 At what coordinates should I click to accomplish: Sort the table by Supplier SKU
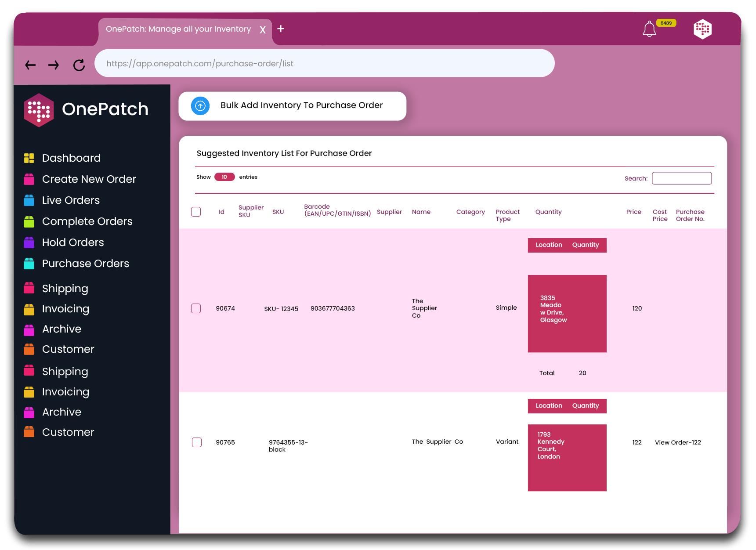click(x=250, y=211)
